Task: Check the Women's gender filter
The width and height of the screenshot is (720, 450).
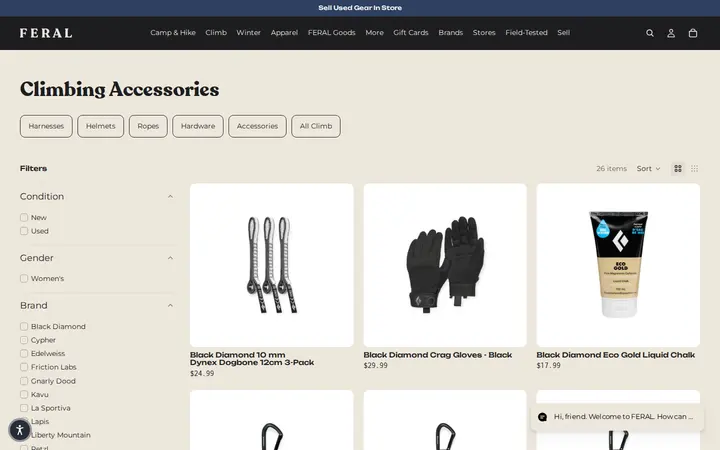Action: [x=24, y=278]
